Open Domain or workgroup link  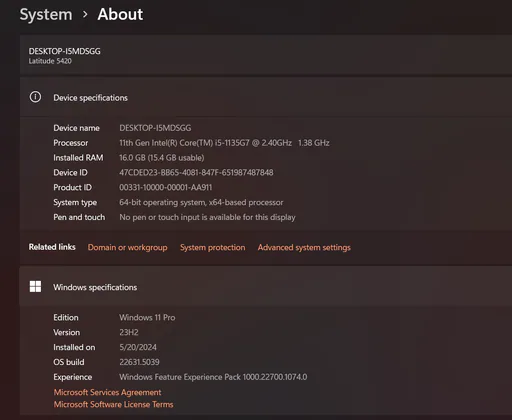tap(128, 247)
